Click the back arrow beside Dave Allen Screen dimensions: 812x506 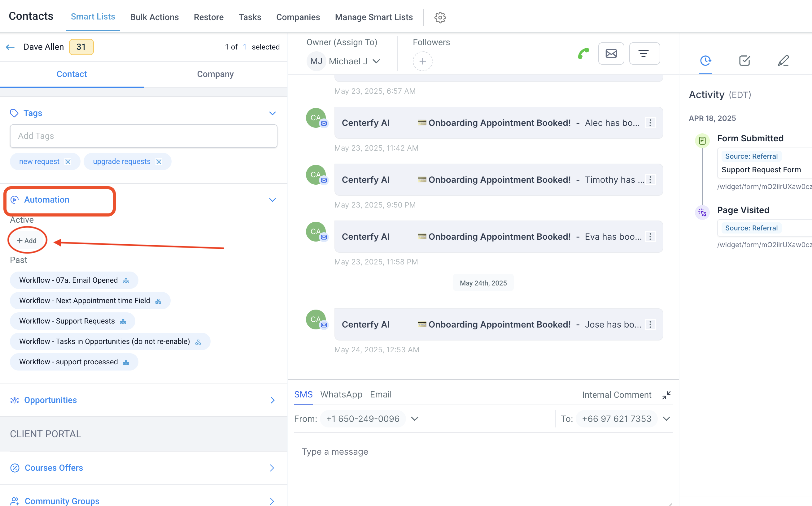[11, 47]
